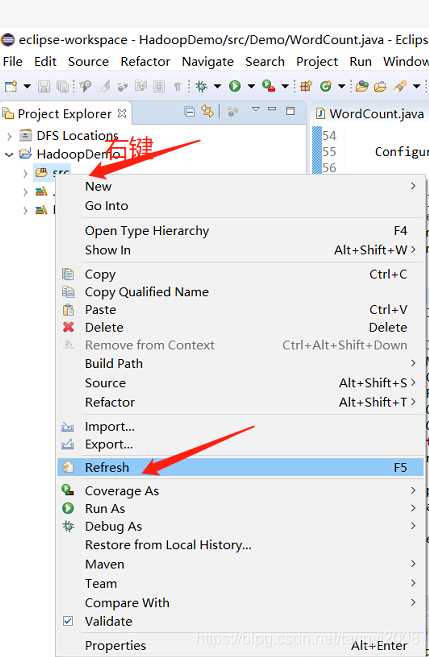Open the Source menu in menu bar
The image size is (429, 657).
88,62
